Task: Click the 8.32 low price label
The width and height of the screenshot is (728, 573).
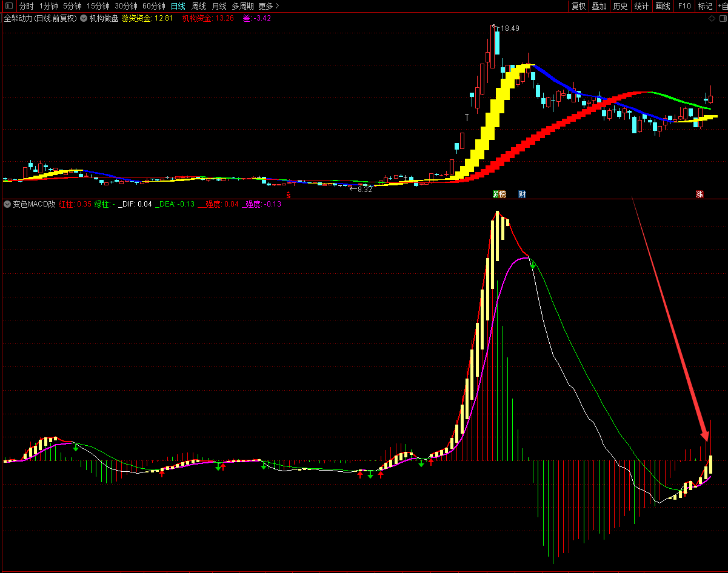Action: click(364, 190)
